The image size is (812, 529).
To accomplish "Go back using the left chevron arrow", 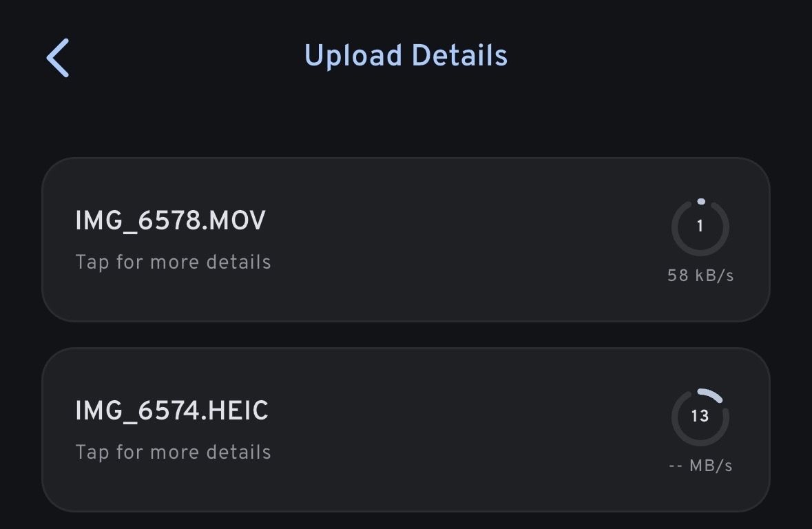I will coord(58,58).
